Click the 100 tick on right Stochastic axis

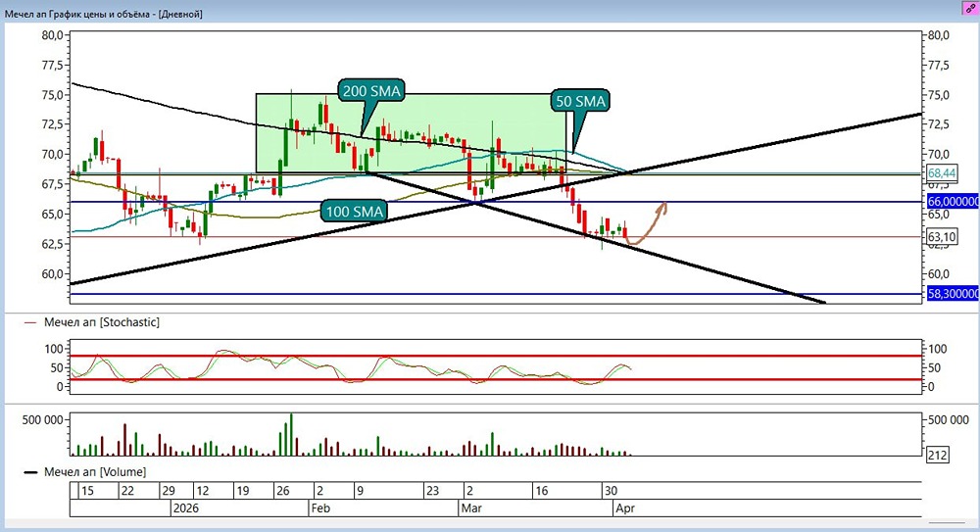point(938,349)
